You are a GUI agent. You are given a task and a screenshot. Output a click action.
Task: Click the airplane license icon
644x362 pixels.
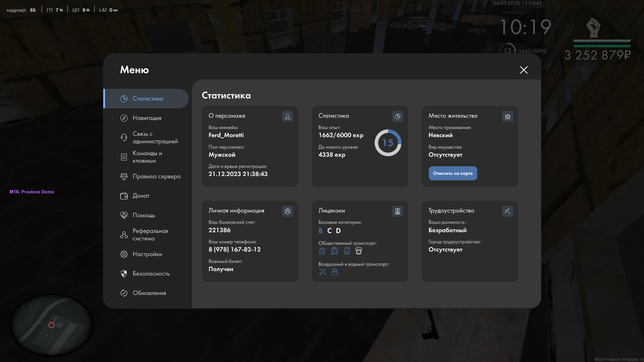[322, 272]
